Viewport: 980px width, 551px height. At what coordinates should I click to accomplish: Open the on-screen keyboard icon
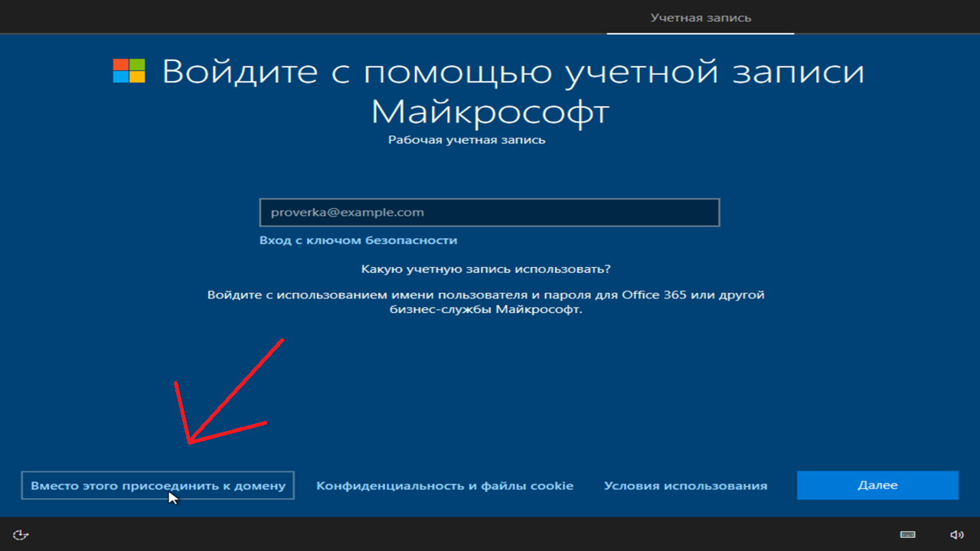click(907, 535)
